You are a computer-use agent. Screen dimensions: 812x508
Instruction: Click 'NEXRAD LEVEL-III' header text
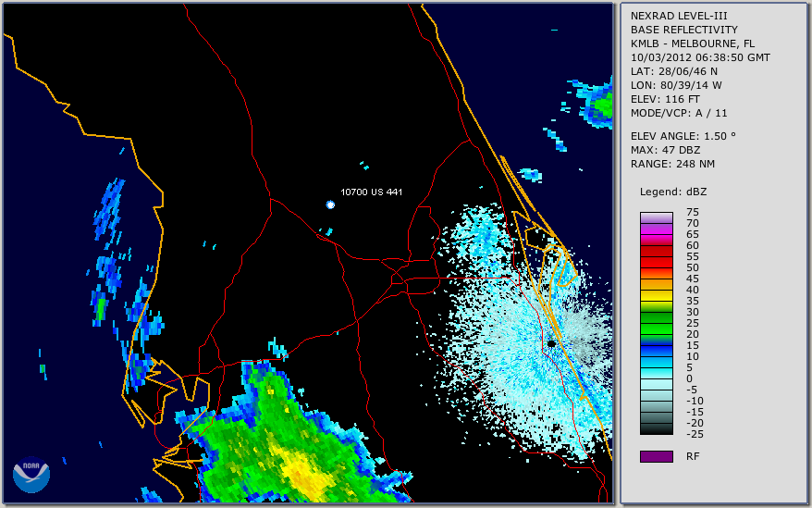pos(679,16)
